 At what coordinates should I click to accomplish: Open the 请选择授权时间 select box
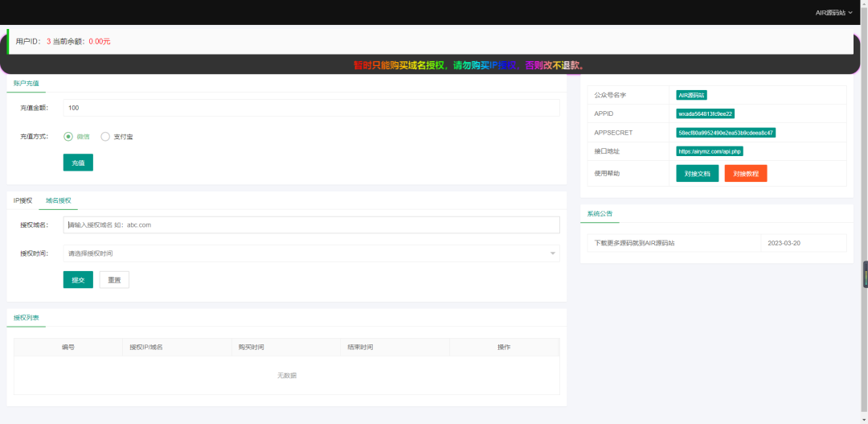coord(305,253)
